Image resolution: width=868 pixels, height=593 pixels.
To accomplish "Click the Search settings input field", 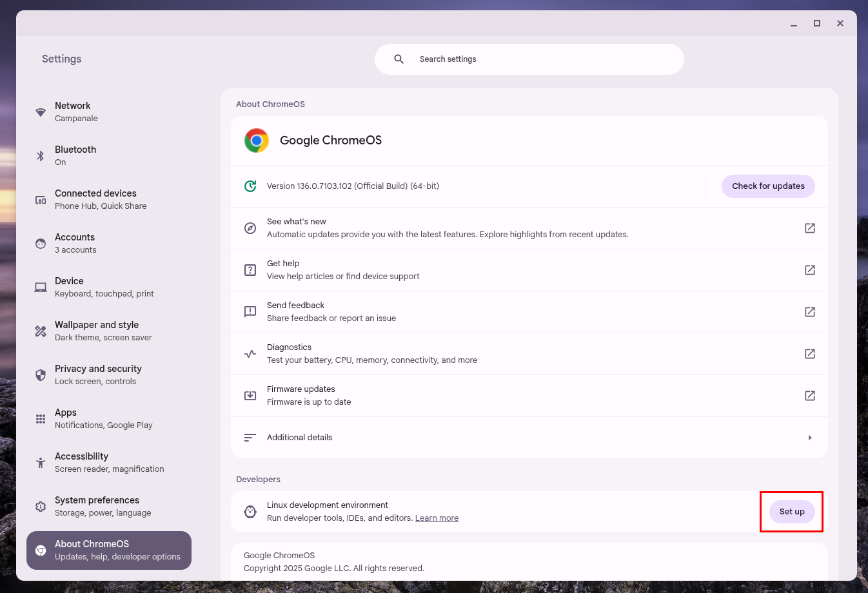I will pyautogui.click(x=542, y=59).
